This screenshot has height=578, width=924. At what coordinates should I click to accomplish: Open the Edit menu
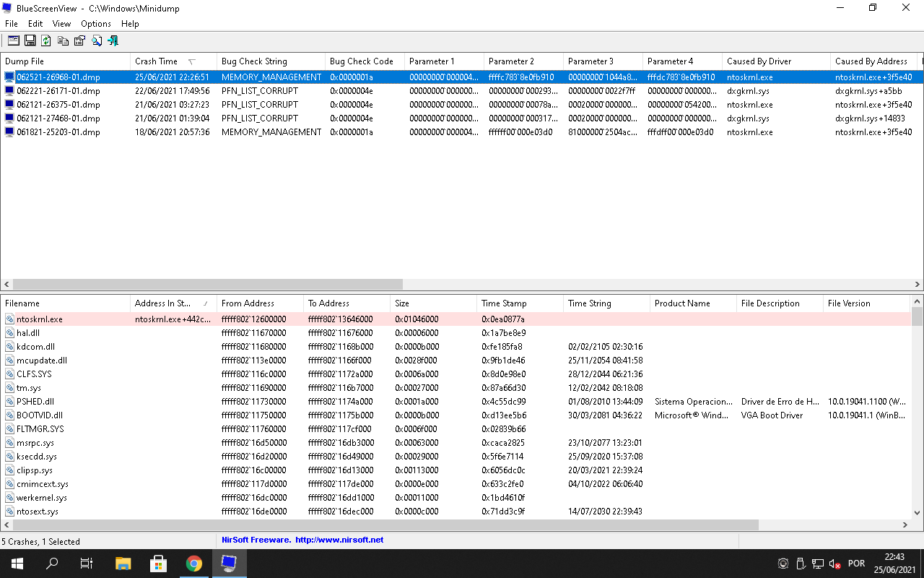[x=35, y=24]
